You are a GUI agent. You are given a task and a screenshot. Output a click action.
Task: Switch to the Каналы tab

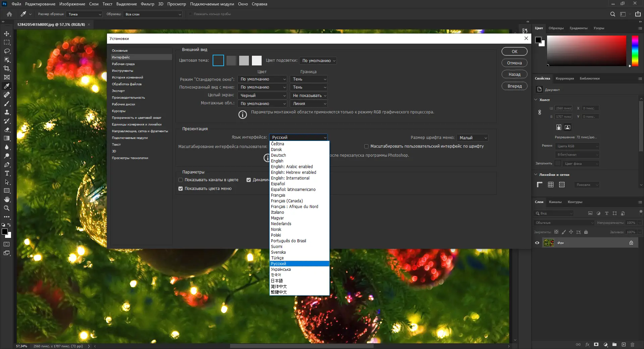click(x=555, y=202)
